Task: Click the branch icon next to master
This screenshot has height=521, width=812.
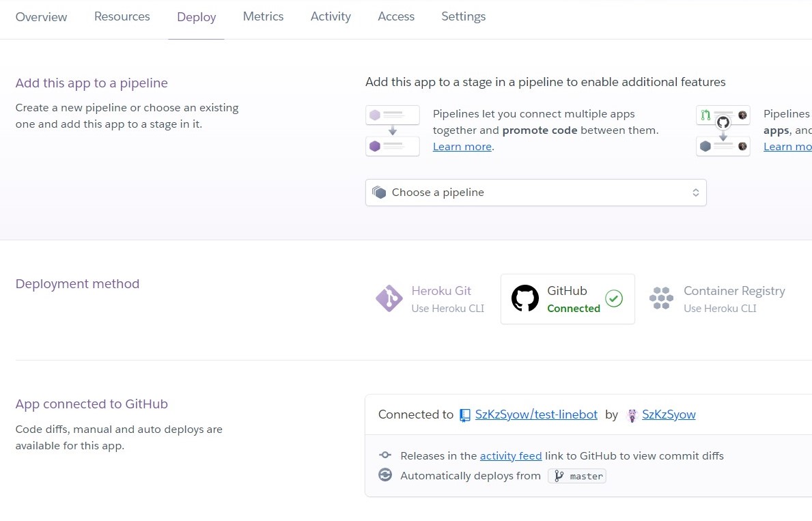Action: (559, 476)
